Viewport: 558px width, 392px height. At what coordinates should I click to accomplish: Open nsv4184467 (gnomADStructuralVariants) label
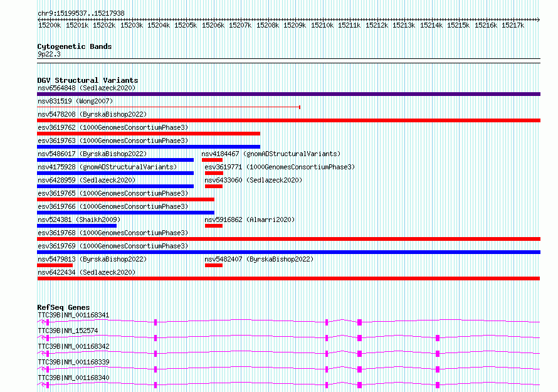(271, 154)
